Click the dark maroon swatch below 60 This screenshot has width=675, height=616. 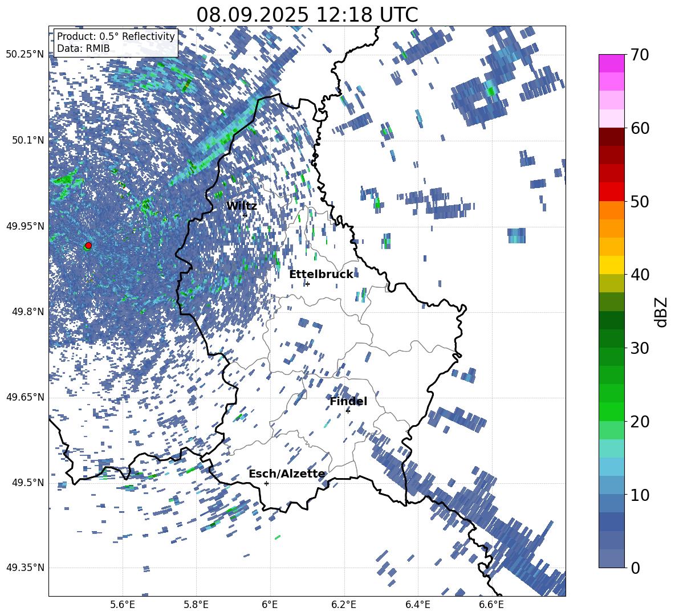612,137
